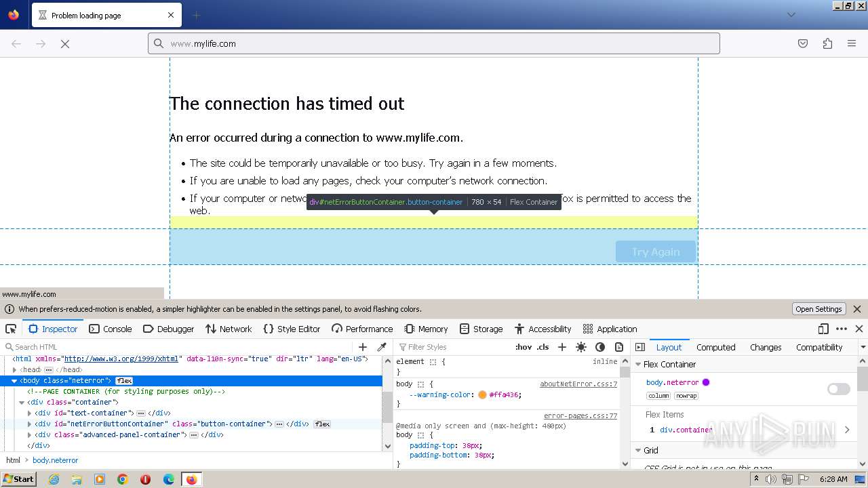Click the #ffa436 warning-color swatch

click(x=482, y=395)
